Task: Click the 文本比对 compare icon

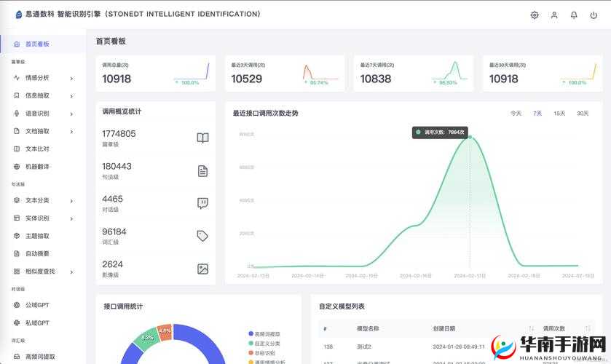Action: [16, 149]
